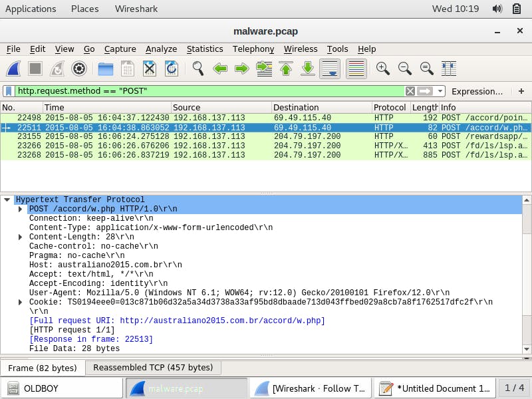Open the Edit menu

[x=37, y=49]
